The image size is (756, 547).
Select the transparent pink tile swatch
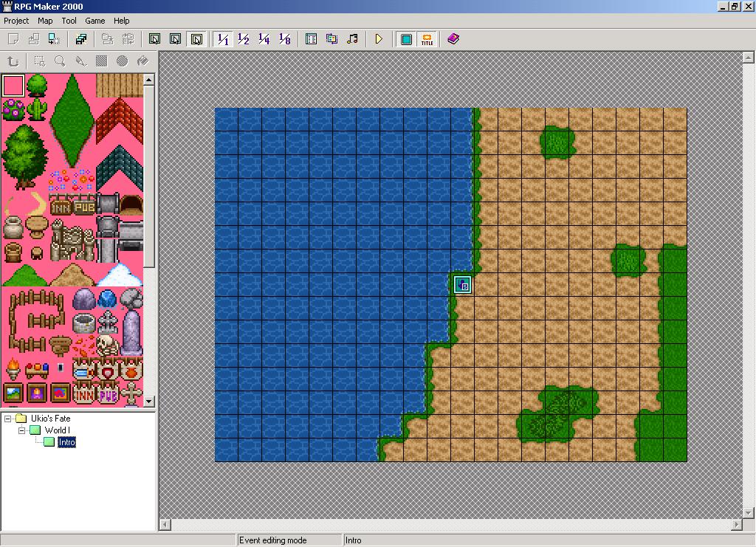[x=13, y=86]
